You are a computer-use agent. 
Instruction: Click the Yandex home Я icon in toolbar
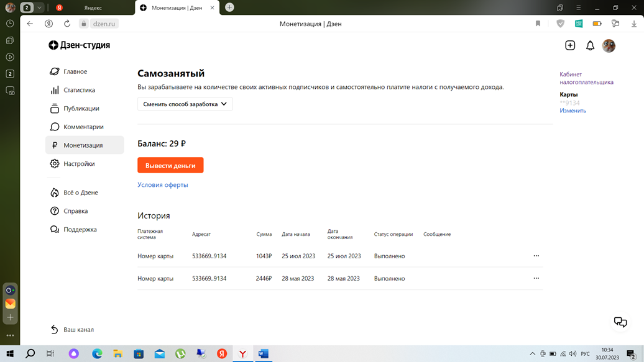[x=49, y=24]
